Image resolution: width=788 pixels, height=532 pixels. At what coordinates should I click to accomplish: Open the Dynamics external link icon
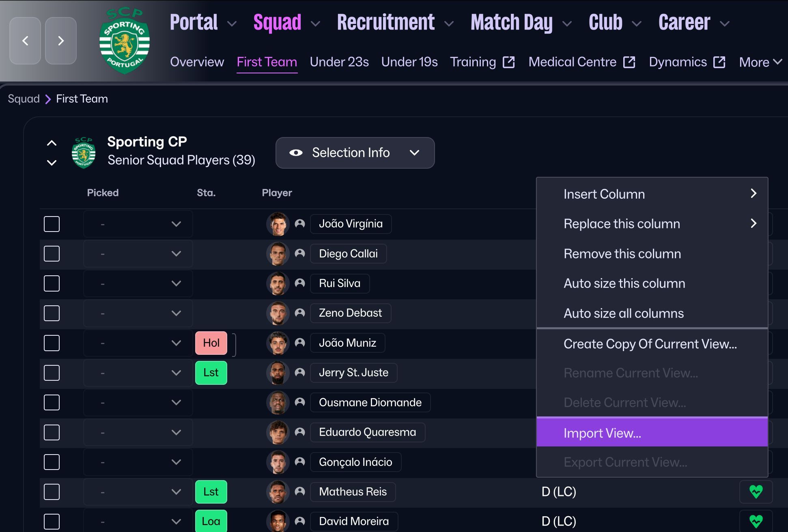pos(719,62)
